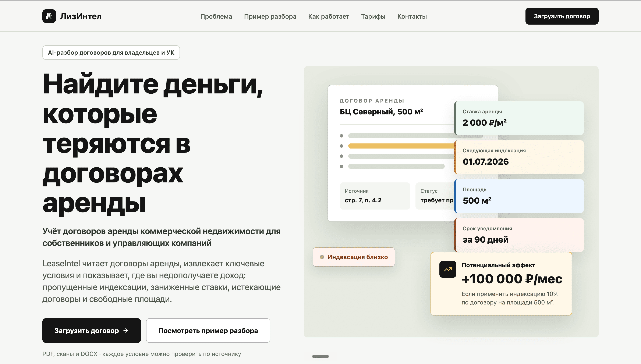Click the highlighted yellow line in the contract
The height and width of the screenshot is (364, 641).
[x=401, y=146]
